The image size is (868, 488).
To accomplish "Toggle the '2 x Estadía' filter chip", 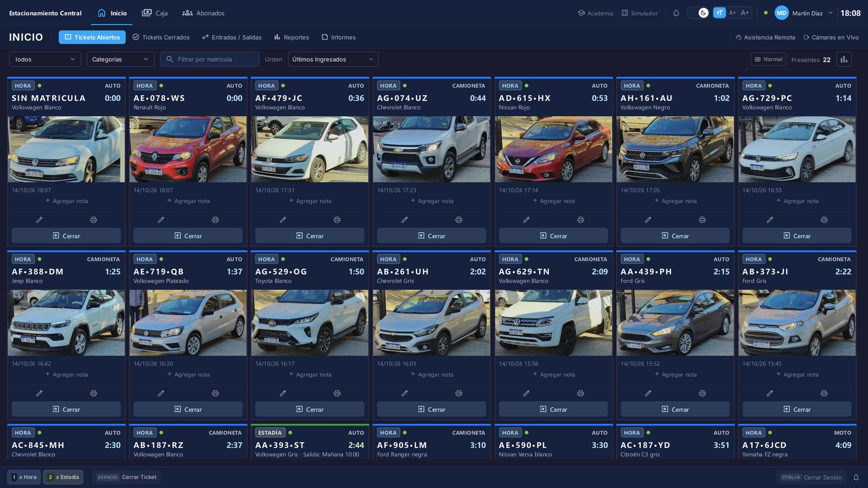I will [63, 477].
